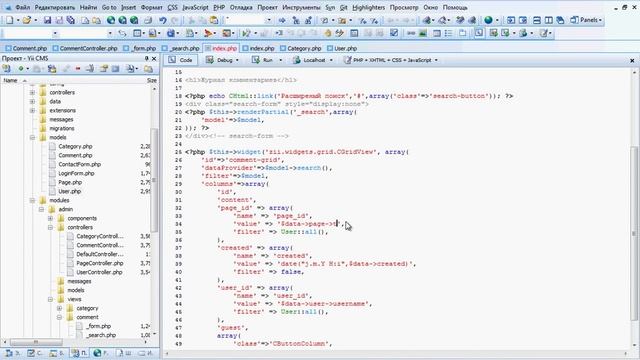Click the Undo arrow icon
The image size is (640, 360).
162,20
